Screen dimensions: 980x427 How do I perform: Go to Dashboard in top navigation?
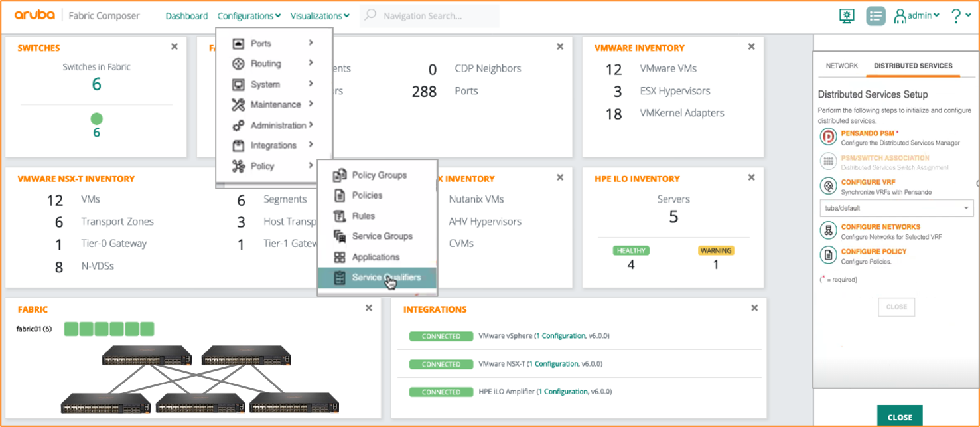[186, 16]
